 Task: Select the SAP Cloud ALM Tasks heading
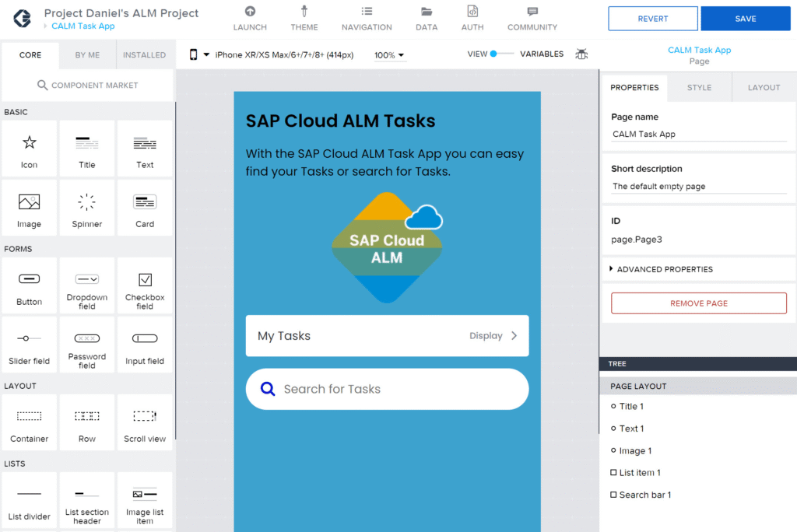(x=341, y=121)
